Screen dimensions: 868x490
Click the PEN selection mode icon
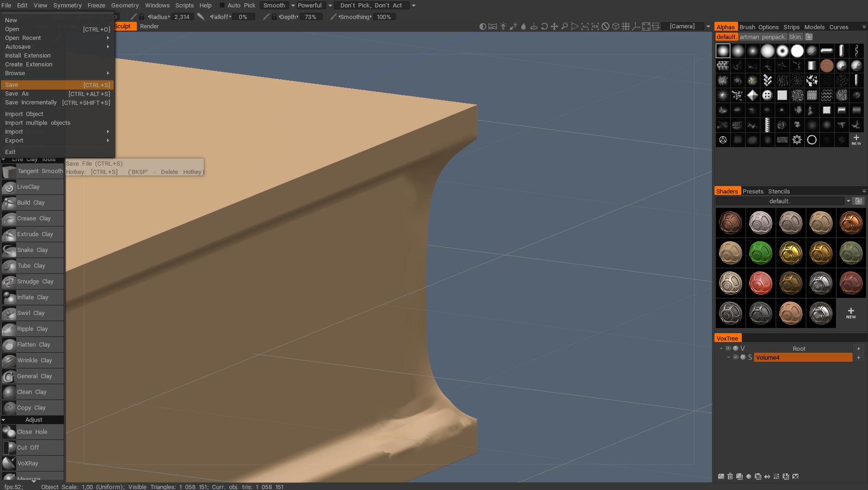click(595, 26)
